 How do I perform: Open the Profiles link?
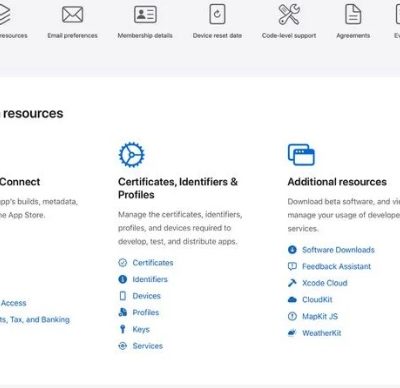pos(146,313)
